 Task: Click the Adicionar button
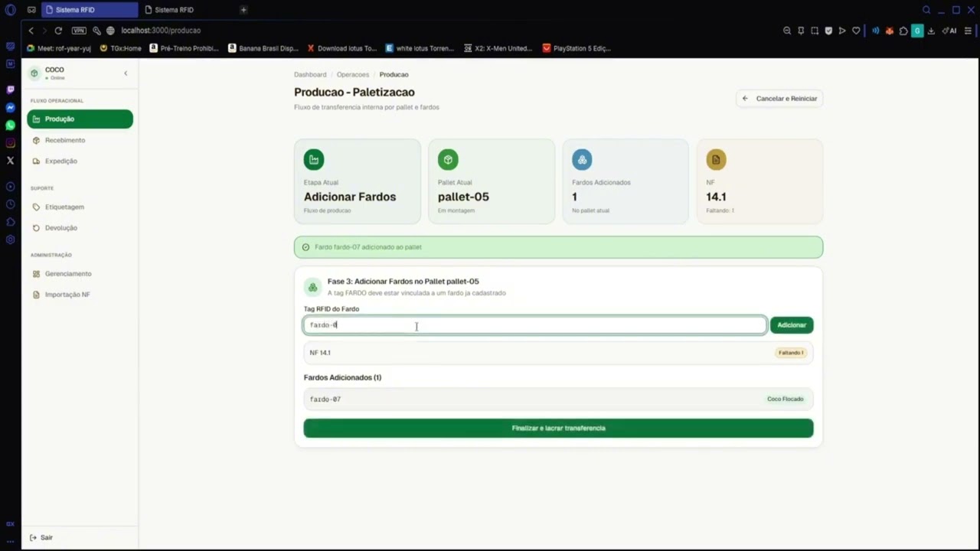click(792, 324)
